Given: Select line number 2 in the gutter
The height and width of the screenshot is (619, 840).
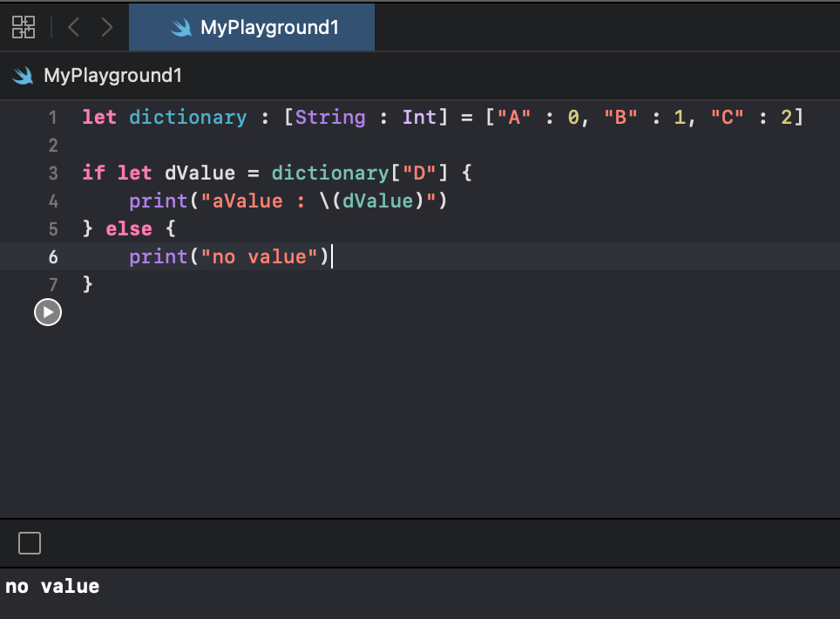Looking at the screenshot, I should pos(53,146).
